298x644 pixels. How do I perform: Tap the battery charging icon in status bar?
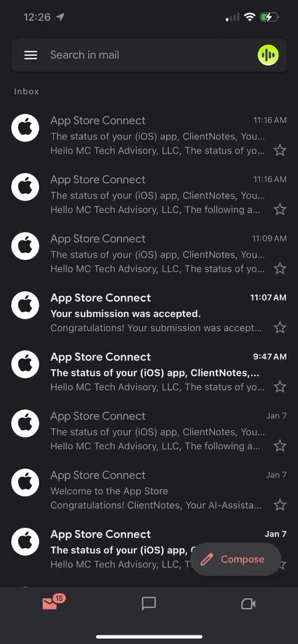pos(268,17)
